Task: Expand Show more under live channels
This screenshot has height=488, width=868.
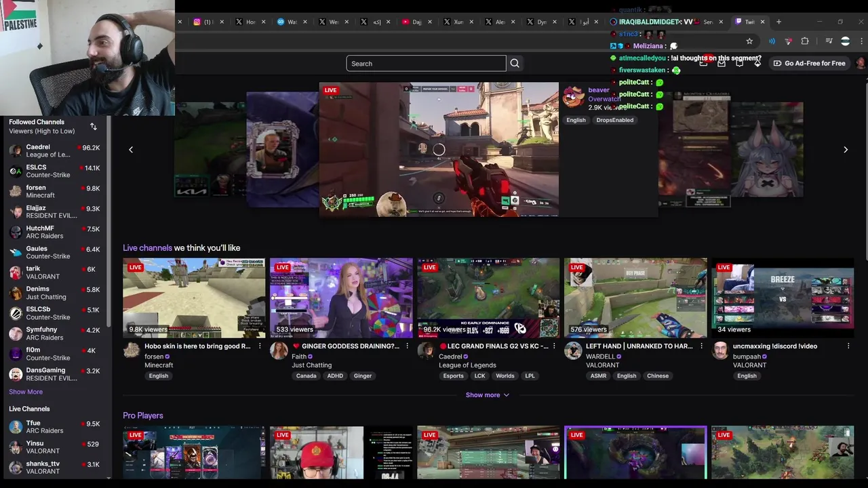Action: coord(488,395)
